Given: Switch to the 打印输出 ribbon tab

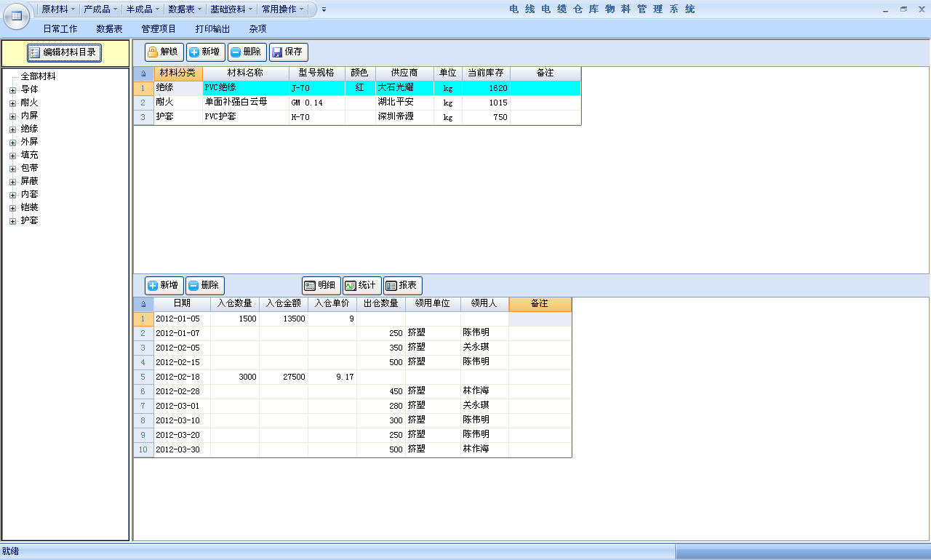Looking at the screenshot, I should 212,29.
